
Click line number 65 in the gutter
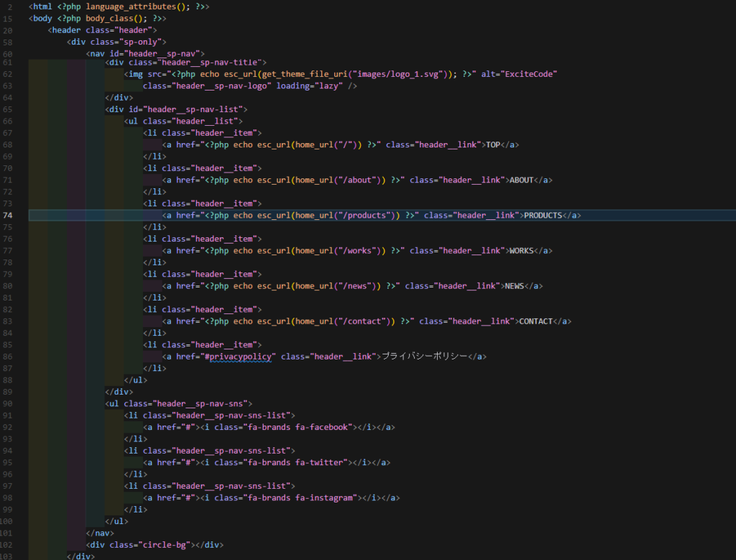pyautogui.click(x=7, y=109)
